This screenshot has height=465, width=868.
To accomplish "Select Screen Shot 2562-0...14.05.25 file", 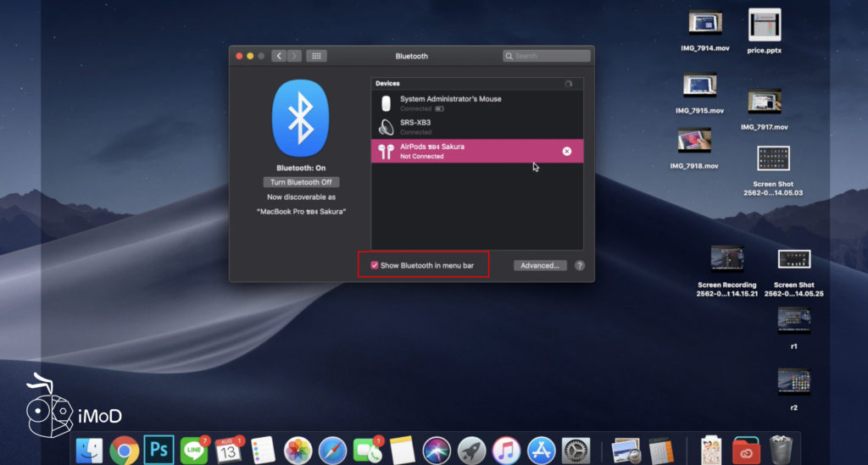I will pos(793,273).
